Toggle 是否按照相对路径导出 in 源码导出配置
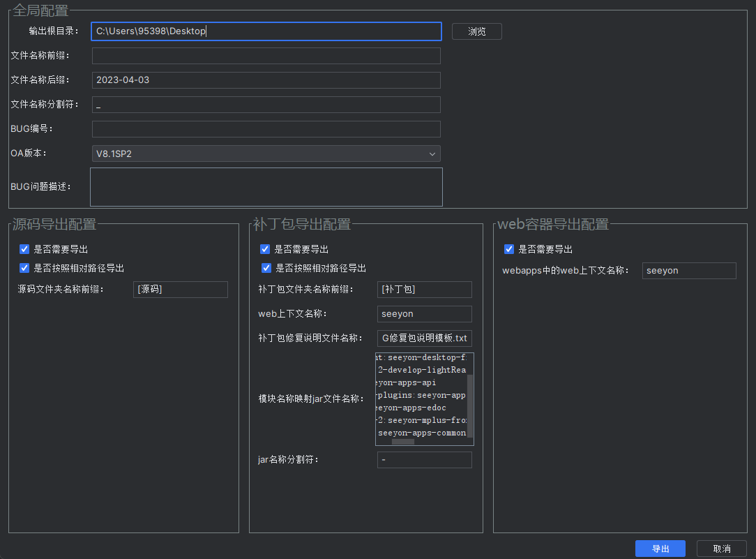The height and width of the screenshot is (559, 756). point(24,268)
